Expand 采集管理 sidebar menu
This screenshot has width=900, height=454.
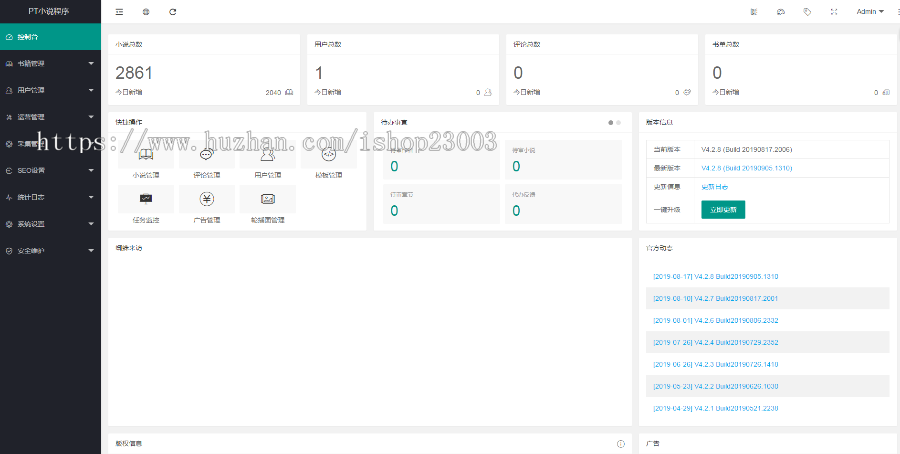tap(51, 143)
